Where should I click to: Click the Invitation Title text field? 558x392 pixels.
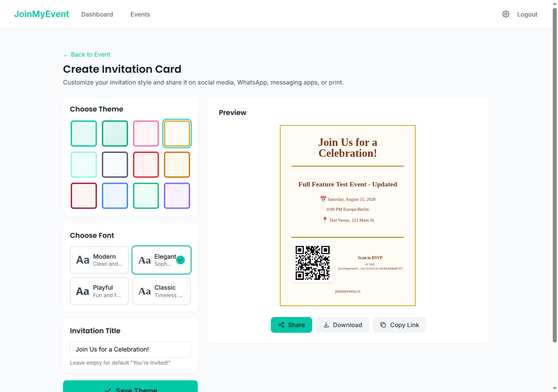coord(130,349)
